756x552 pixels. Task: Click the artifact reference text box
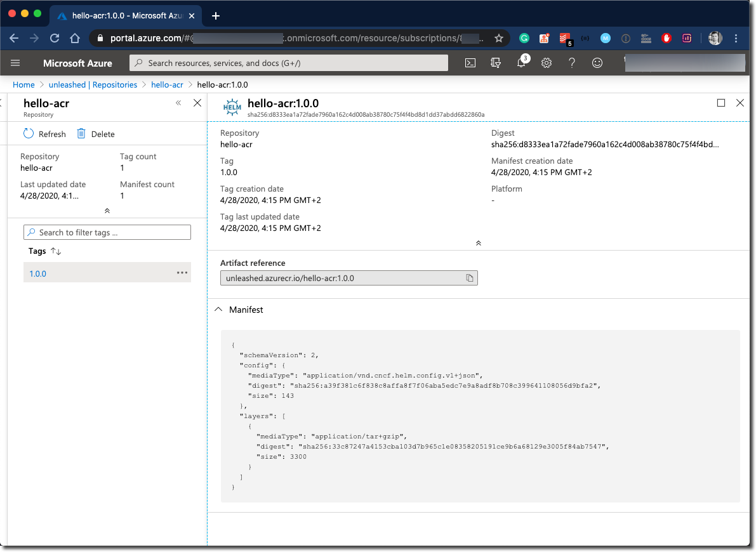pyautogui.click(x=349, y=278)
